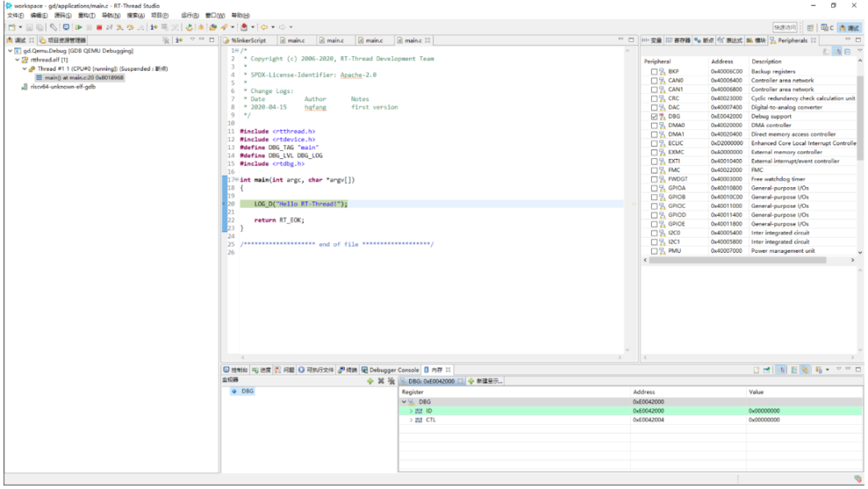The image size is (868, 489).
Task: Uncheck the DBG peripheral checkbox
Action: coord(654,116)
